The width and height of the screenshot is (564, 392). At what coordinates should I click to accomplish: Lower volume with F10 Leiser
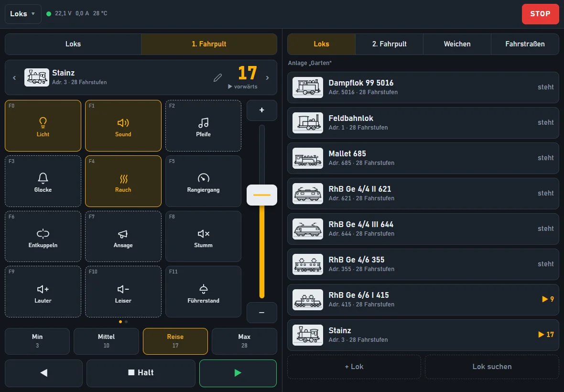[123, 292]
